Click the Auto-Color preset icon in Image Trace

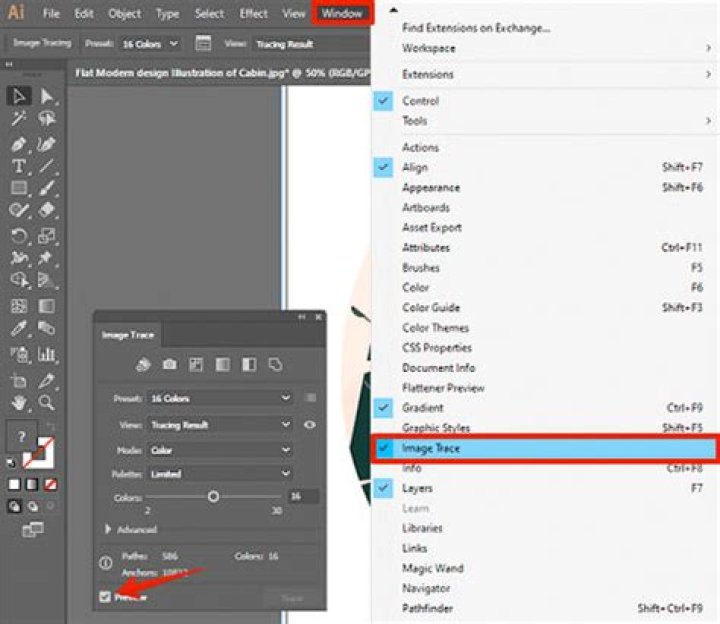(143, 365)
